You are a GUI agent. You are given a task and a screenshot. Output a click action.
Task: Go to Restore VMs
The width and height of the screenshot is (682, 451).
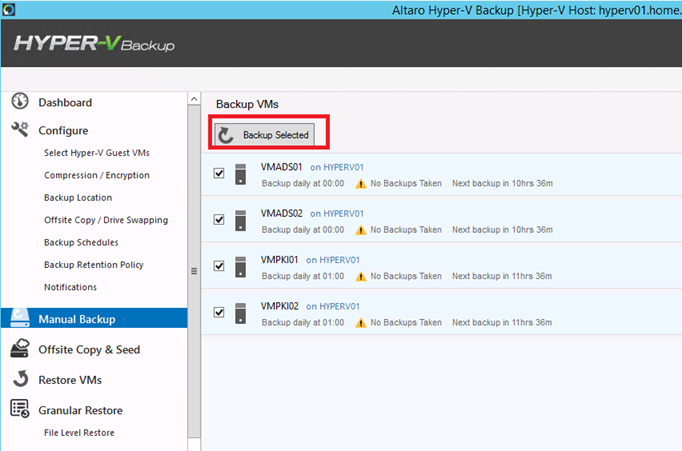pyautogui.click(x=70, y=380)
